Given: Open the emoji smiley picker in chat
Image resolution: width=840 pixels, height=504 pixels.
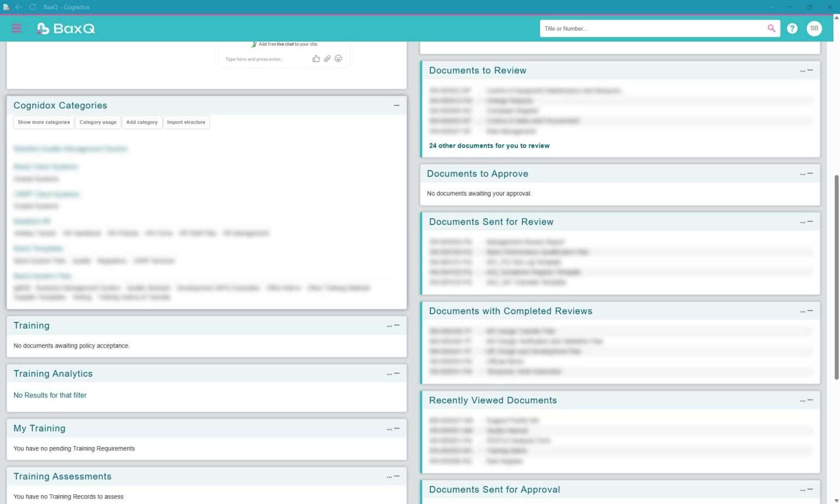Looking at the screenshot, I should coord(339,58).
